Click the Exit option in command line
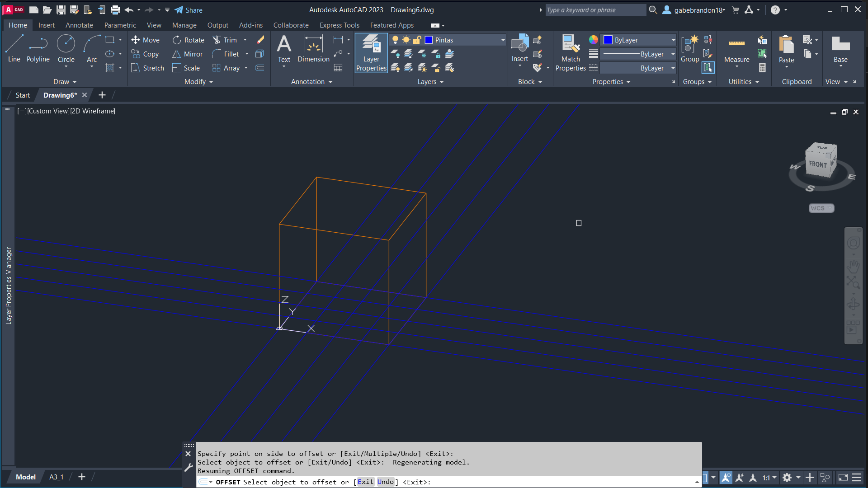 click(x=365, y=482)
